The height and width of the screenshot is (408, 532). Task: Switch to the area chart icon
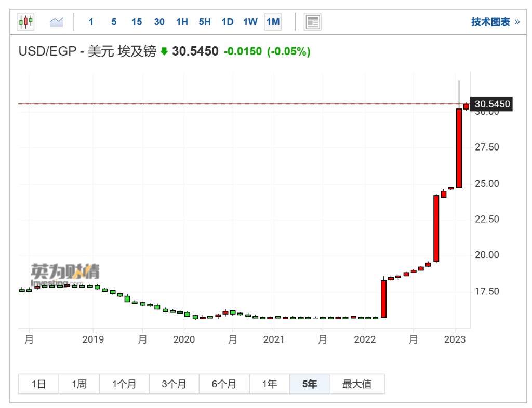tap(56, 22)
